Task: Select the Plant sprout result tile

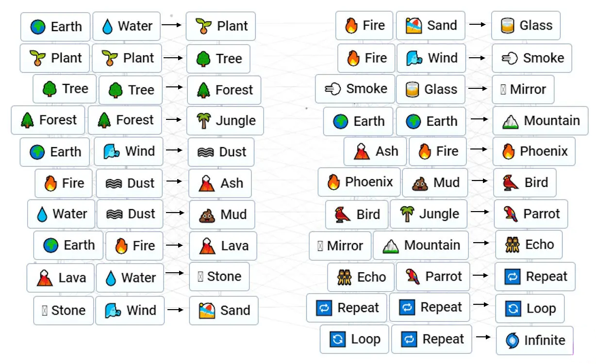Action: (221, 27)
